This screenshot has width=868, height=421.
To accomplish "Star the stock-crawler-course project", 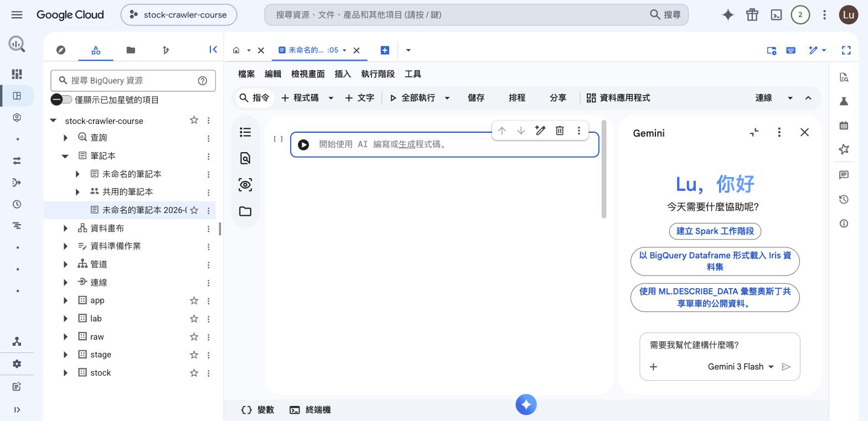I will coord(194,120).
